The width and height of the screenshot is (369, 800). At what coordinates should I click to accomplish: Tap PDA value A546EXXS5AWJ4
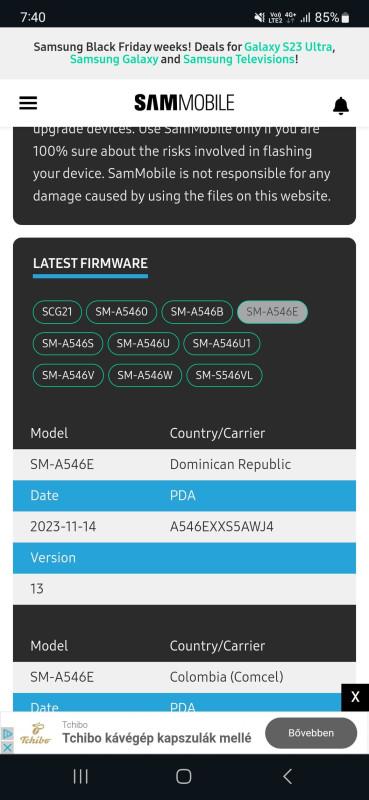pyautogui.click(x=222, y=527)
